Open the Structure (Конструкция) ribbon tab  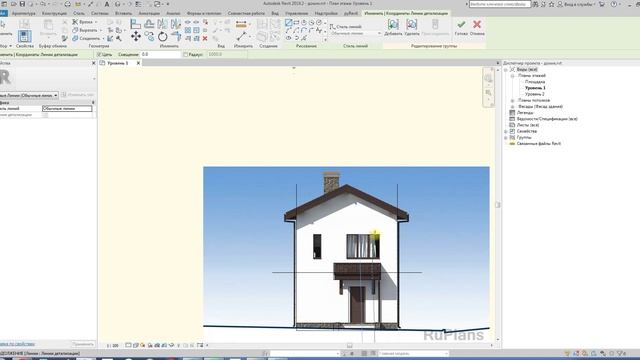[54, 13]
